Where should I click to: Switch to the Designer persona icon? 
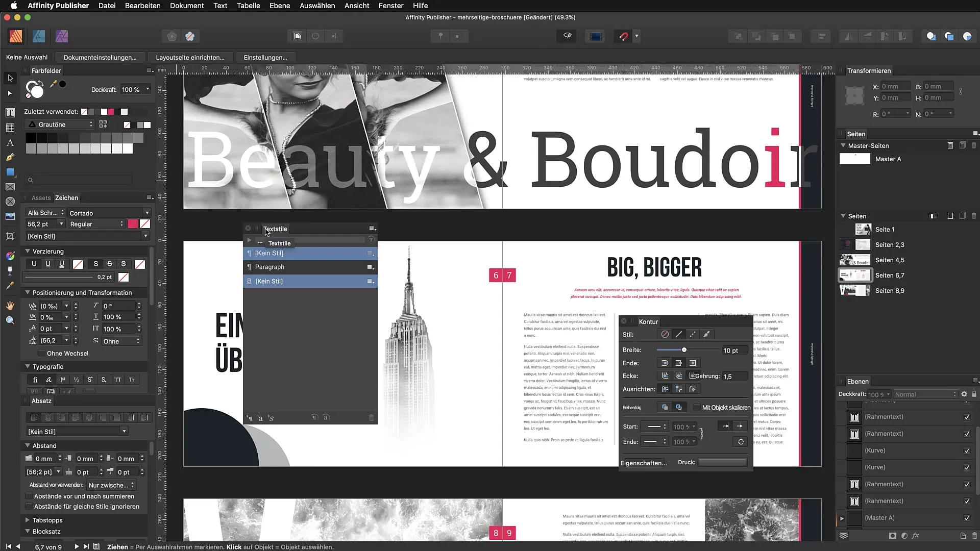[x=39, y=36]
